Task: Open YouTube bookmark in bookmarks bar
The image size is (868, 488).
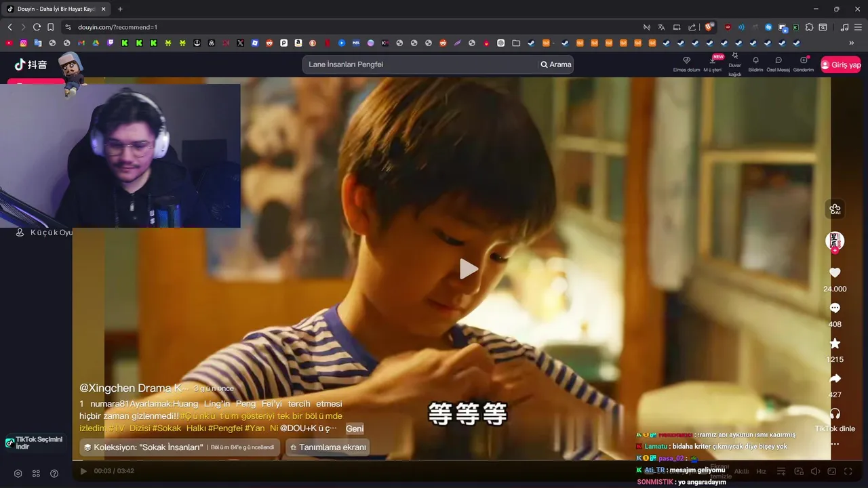Action: 9,43
